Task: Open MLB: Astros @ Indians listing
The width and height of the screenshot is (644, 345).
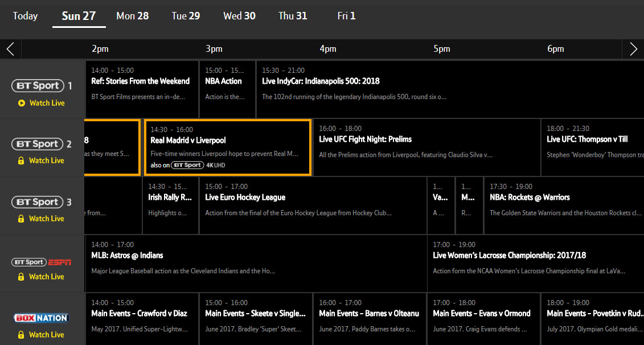Action: pyautogui.click(x=256, y=262)
